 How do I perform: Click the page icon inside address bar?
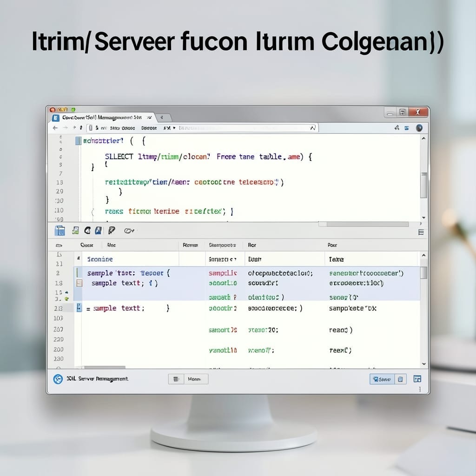[x=91, y=128]
